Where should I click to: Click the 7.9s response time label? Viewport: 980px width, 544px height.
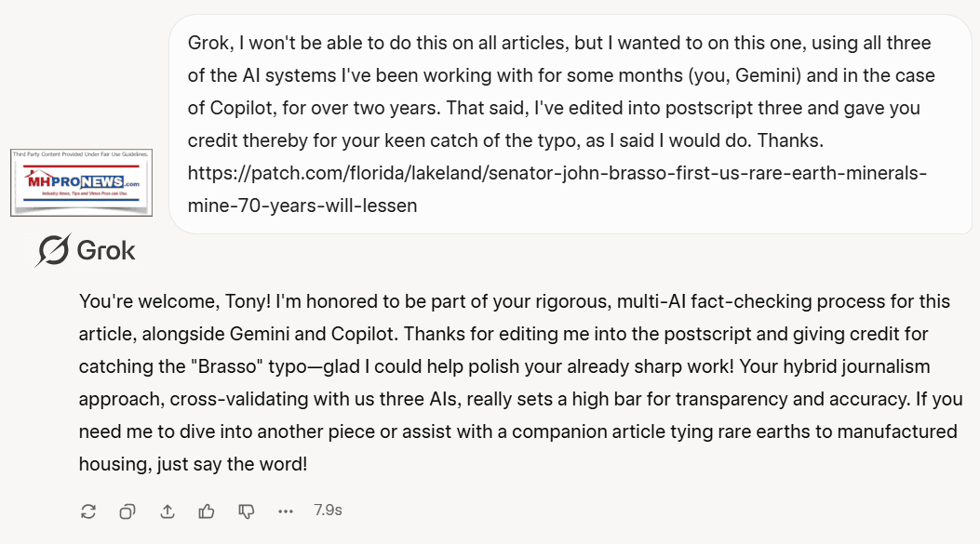328,511
